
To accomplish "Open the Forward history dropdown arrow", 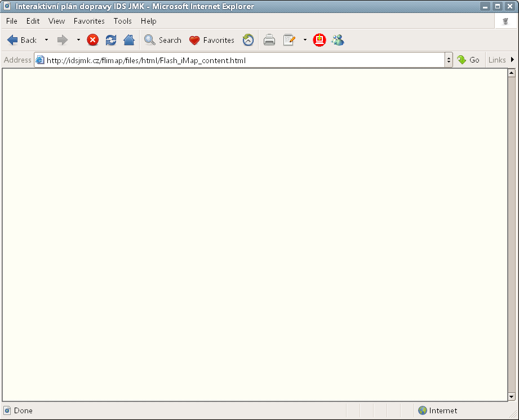I will point(78,40).
